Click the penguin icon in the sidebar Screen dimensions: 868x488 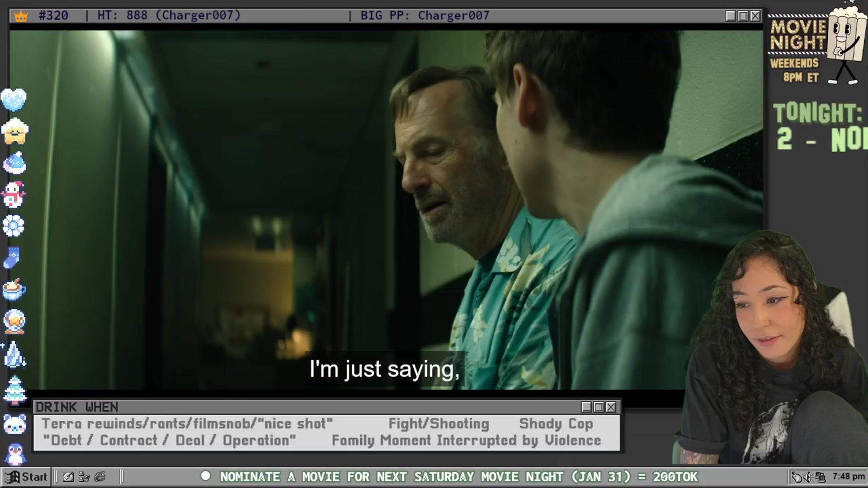(15, 454)
